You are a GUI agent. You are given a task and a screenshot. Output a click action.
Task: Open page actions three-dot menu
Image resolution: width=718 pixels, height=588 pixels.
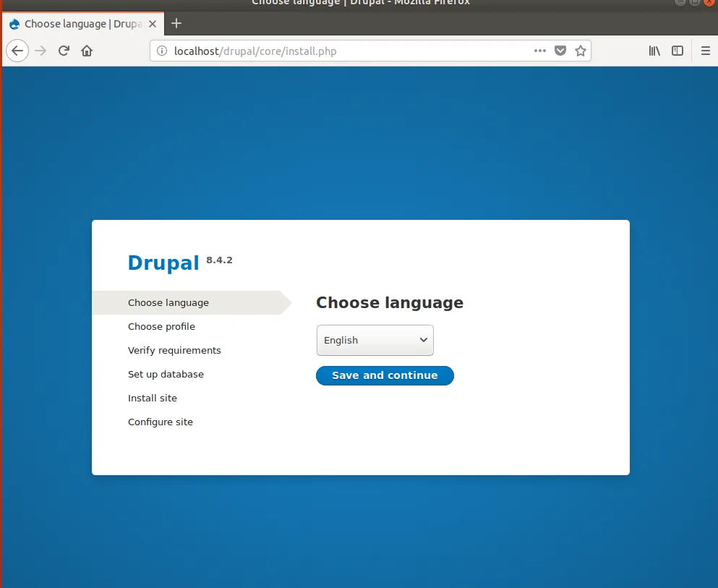point(540,51)
